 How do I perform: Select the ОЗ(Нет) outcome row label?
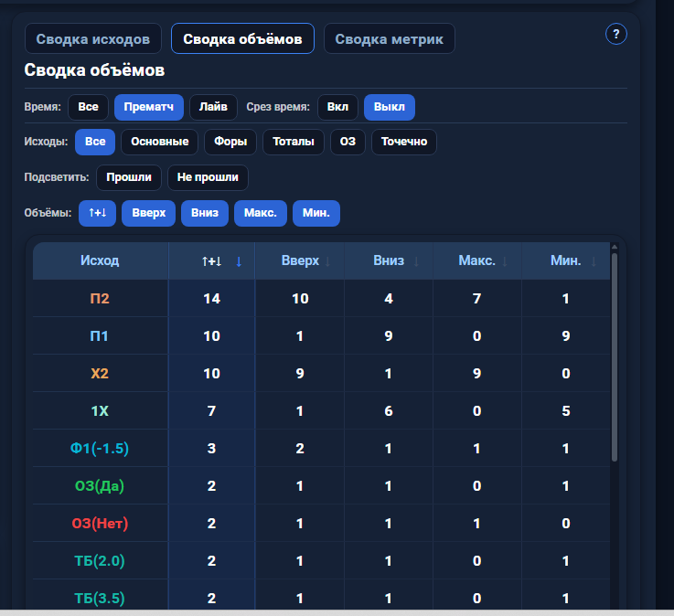(x=100, y=523)
